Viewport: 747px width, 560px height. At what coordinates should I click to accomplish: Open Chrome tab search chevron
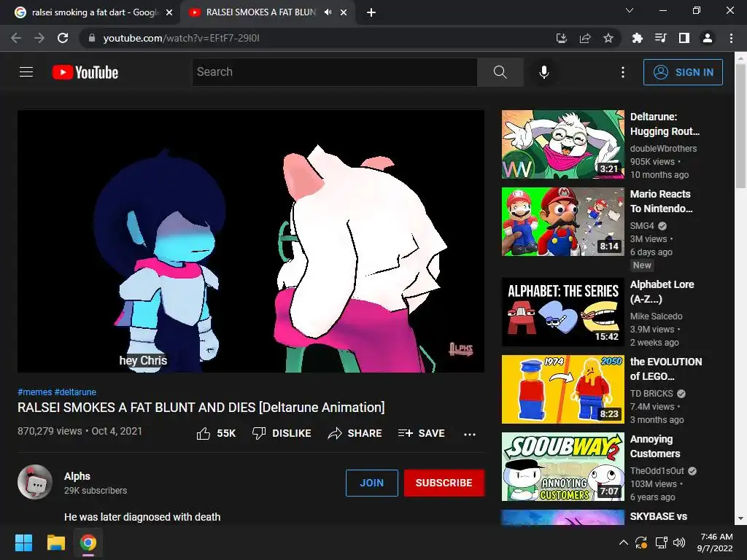[630, 10]
